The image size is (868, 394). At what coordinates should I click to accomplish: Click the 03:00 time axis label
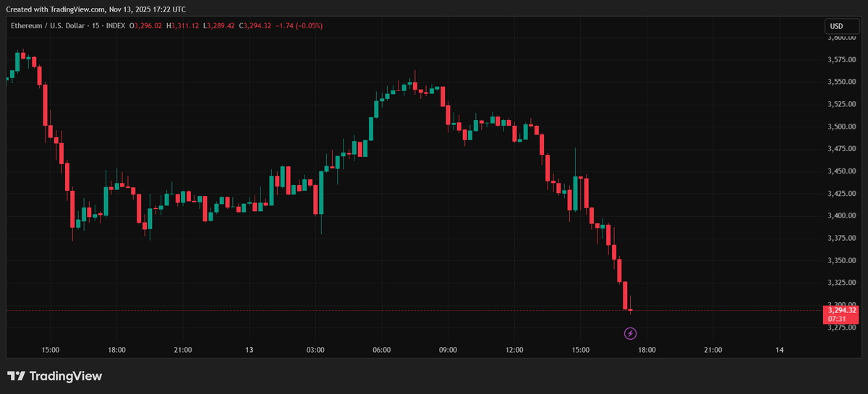315,350
